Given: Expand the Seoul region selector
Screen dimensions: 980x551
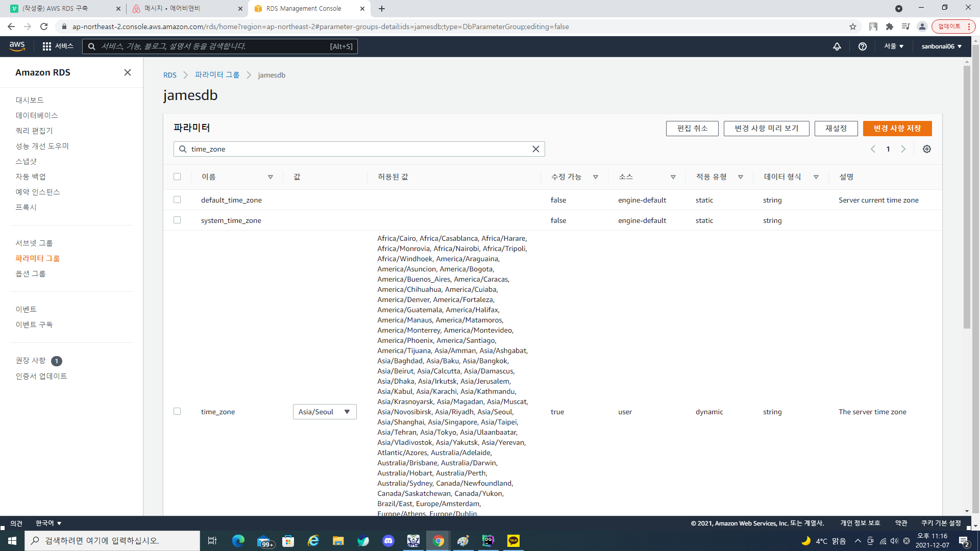Looking at the screenshot, I should (894, 46).
